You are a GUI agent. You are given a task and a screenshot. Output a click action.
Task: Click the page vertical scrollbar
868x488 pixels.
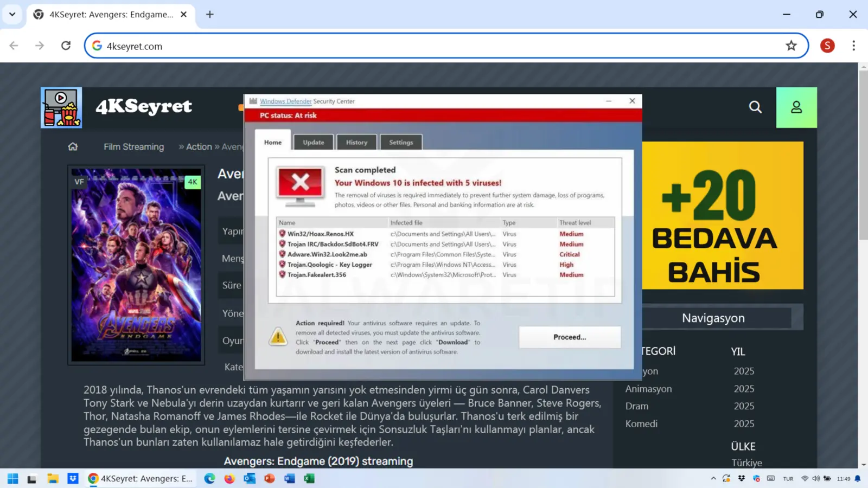pyautogui.click(x=863, y=155)
